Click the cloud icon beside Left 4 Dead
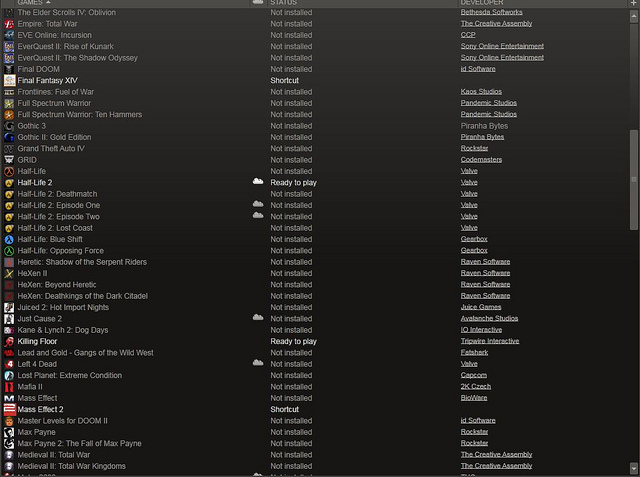640x477 pixels. 258,362
